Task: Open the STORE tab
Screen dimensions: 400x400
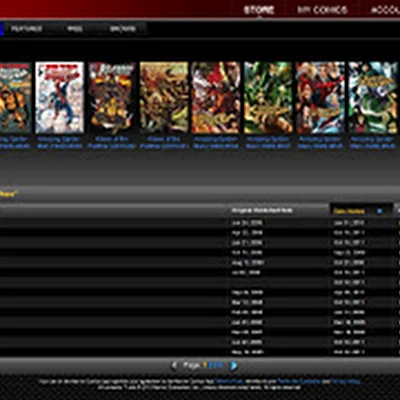Action: (x=259, y=10)
